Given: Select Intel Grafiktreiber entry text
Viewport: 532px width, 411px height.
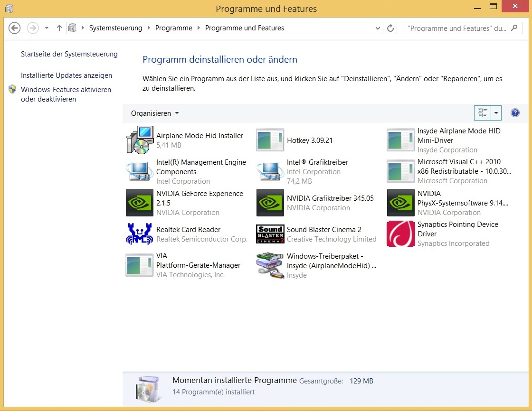Looking at the screenshot, I should (x=318, y=162).
